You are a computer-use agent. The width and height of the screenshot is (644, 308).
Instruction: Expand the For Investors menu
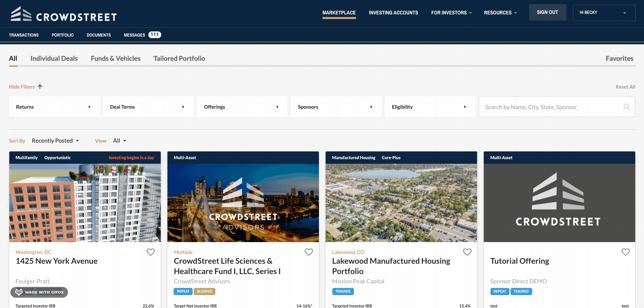pyautogui.click(x=451, y=13)
